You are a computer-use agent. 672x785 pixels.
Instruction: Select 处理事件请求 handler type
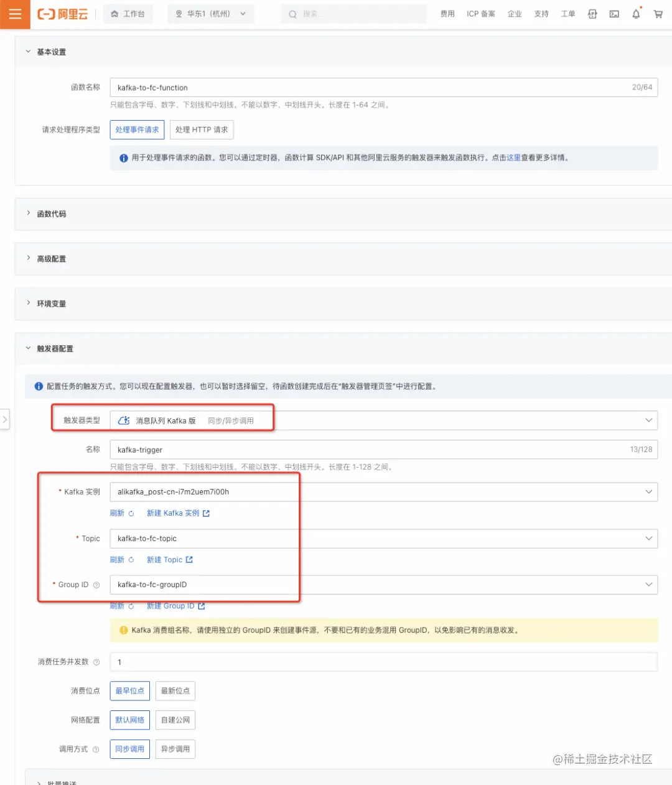137,129
